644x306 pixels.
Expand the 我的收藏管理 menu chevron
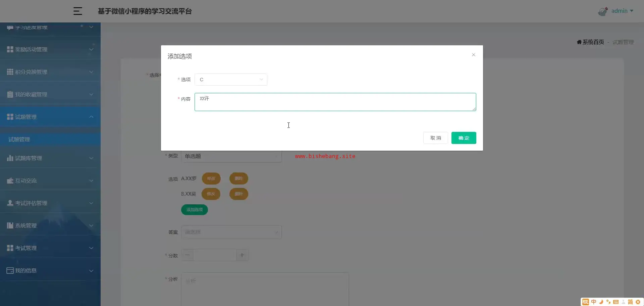[91, 94]
